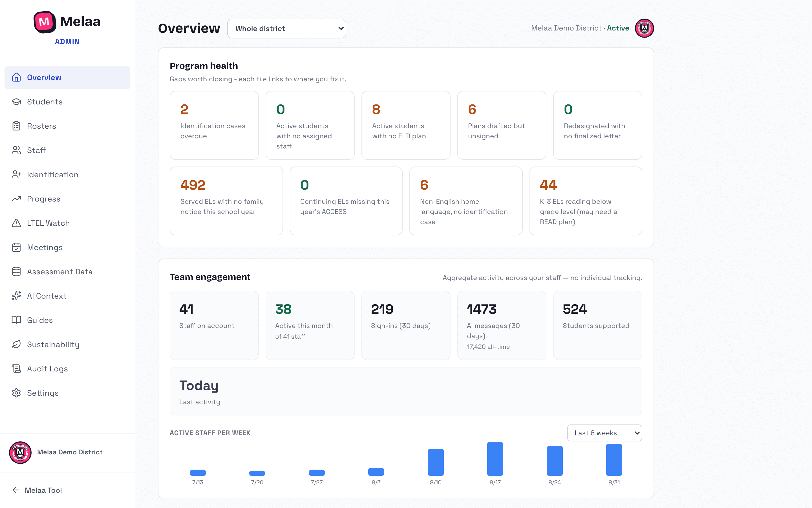
Task: Click the Settings gear icon
Action: click(x=16, y=393)
